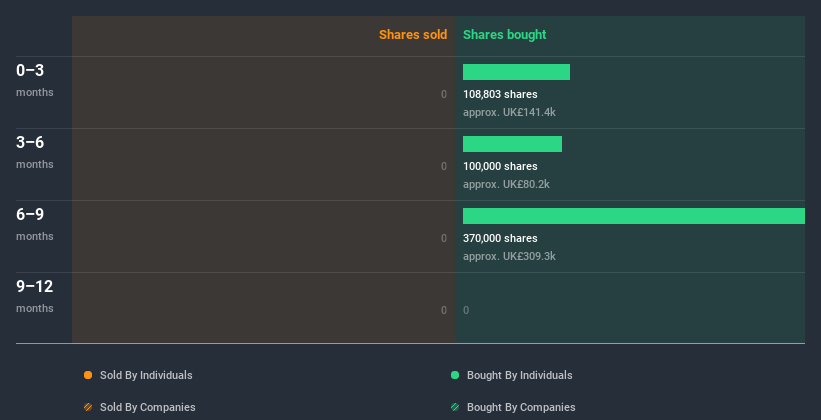This screenshot has height=420, width=821.
Task: Select the 3–6 months green bar
Action: [x=512, y=144]
